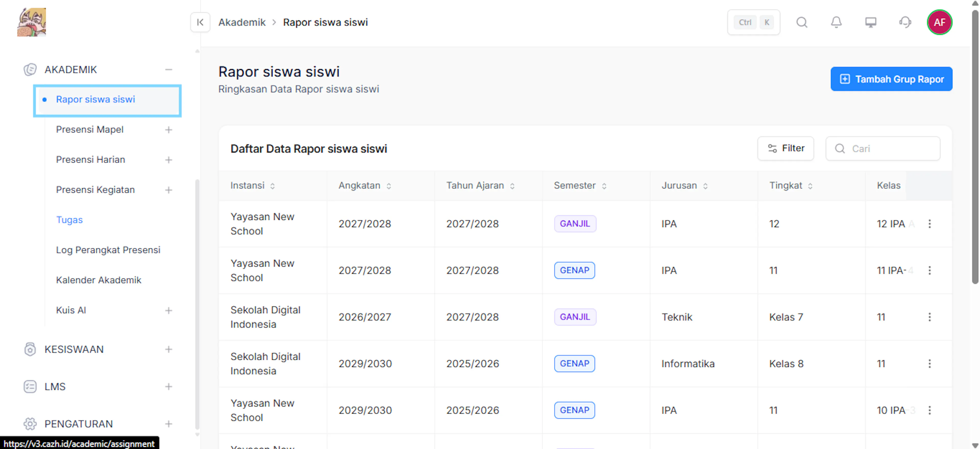Expand the PENGATURAN section
Viewport: 980px width, 449px height.
coord(168,424)
